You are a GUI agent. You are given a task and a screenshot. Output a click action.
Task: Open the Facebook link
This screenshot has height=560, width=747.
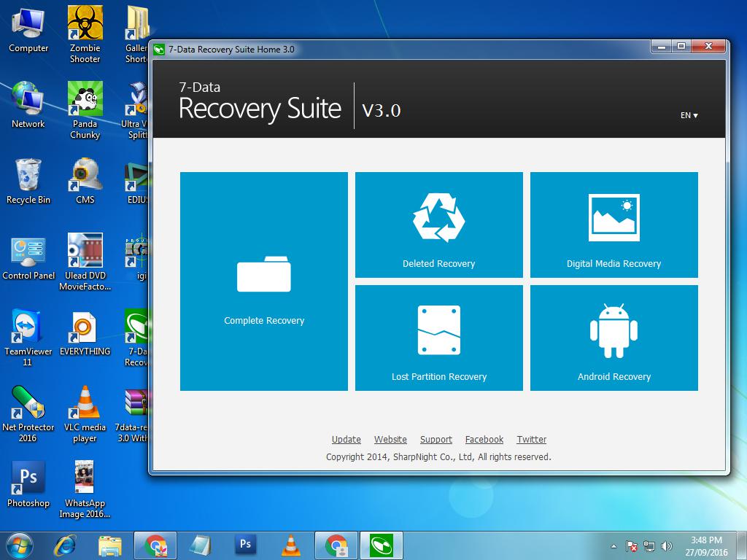[484, 440]
